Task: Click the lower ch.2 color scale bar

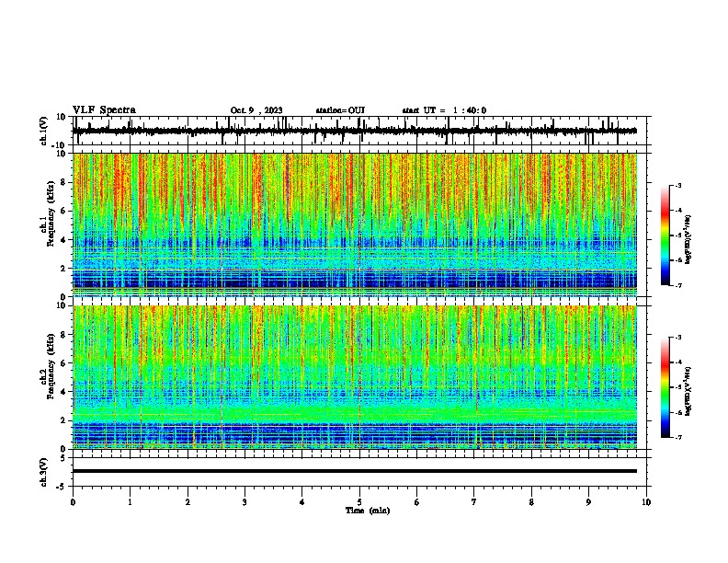Action: click(x=665, y=387)
